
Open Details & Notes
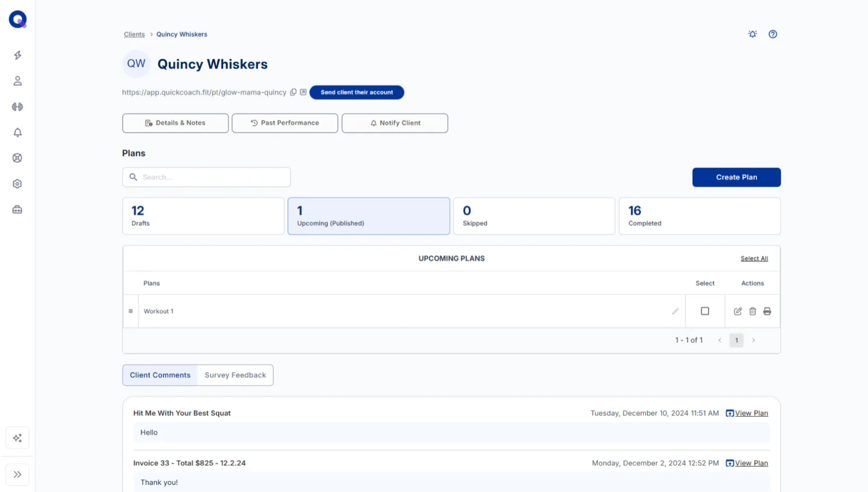[x=175, y=123]
